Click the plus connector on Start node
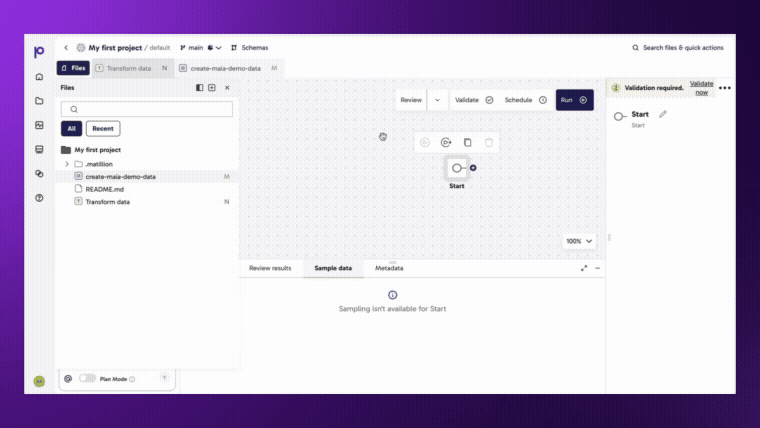 click(473, 168)
